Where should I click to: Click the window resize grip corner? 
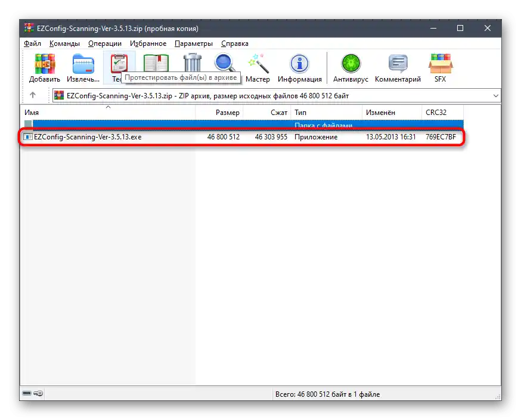tap(497, 396)
